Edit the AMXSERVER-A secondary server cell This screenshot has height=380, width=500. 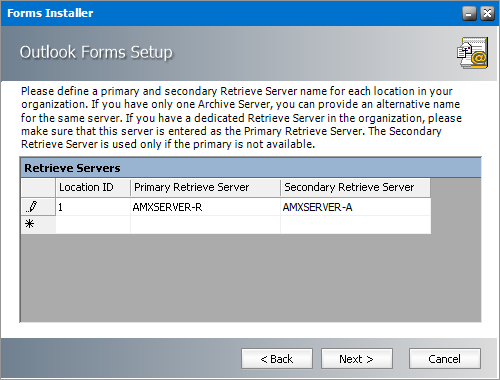[355, 207]
